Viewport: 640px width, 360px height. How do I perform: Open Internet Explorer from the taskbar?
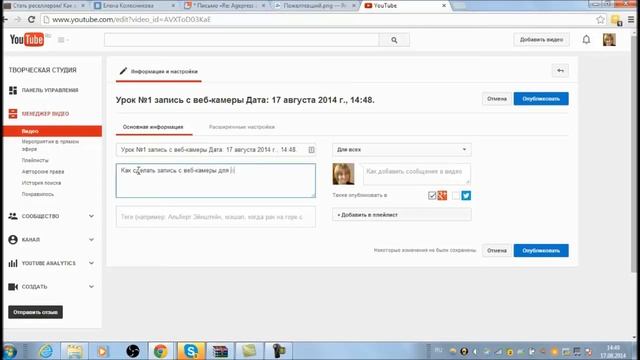pos(46,351)
